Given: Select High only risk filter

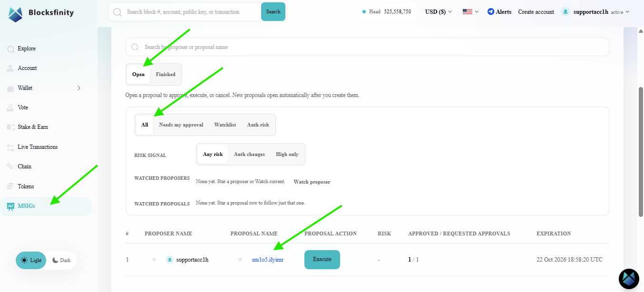Looking at the screenshot, I should (x=287, y=154).
